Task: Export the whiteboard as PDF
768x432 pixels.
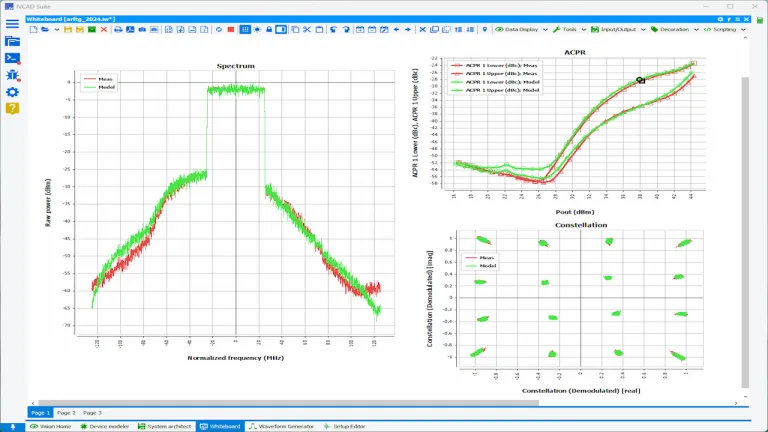Action: 130,29
